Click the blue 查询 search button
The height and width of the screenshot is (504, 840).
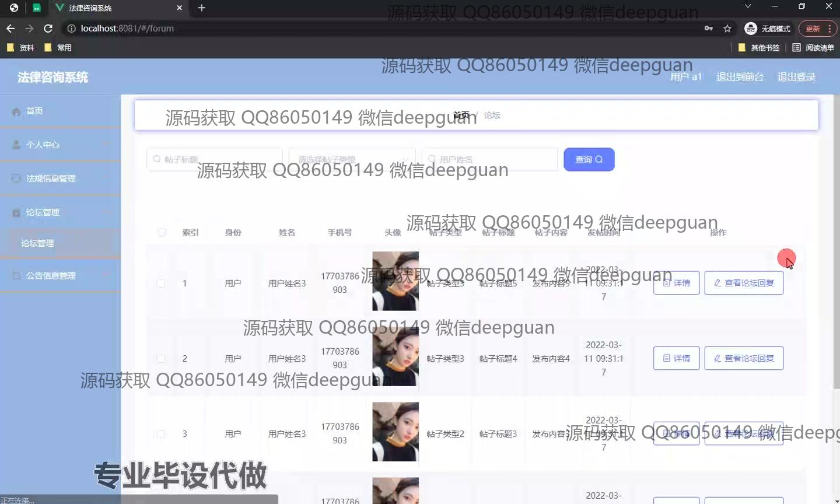[x=589, y=159]
